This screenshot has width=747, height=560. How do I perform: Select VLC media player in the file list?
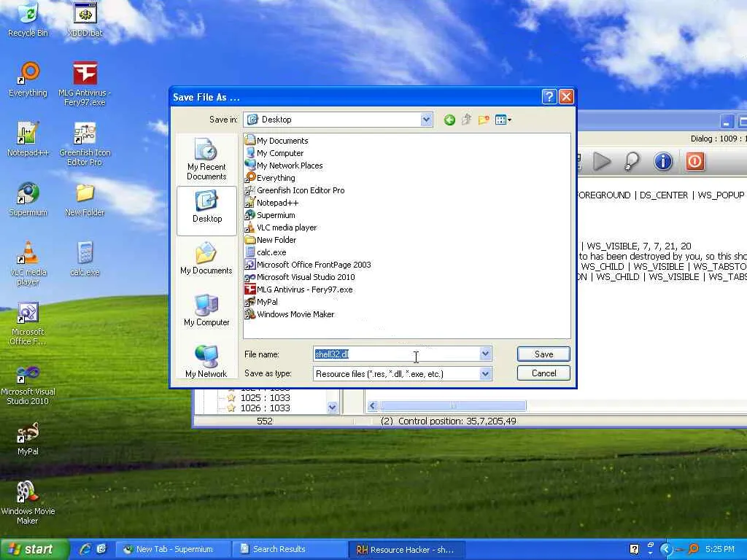[281, 227]
